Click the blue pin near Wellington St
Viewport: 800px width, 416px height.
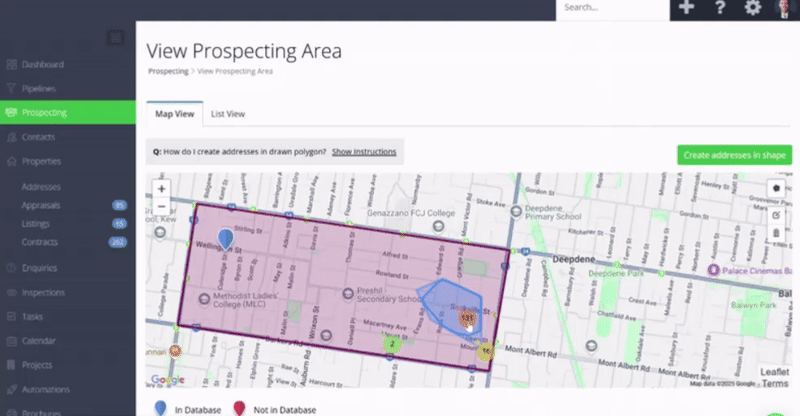pyautogui.click(x=226, y=238)
